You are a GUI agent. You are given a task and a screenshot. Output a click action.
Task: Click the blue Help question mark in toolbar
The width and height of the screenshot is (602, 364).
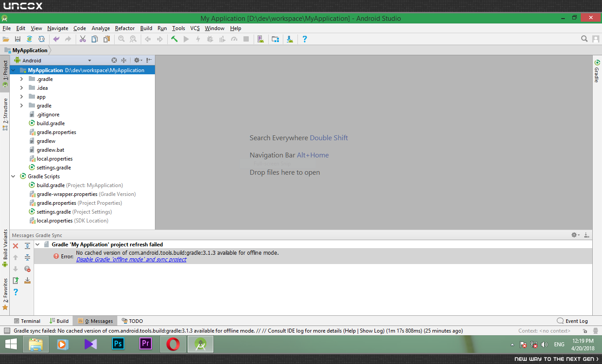305,39
